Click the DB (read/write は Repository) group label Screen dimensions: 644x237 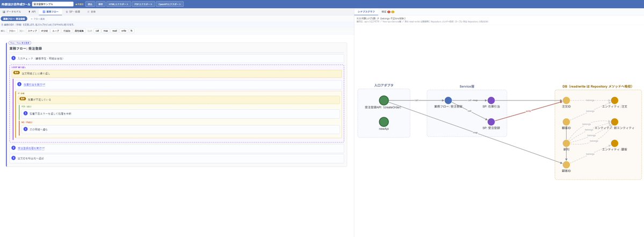click(x=597, y=87)
